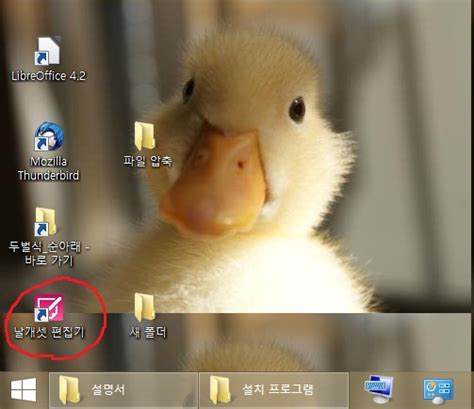Open the 새 폴더 folder icon
474x409 pixels.
click(145, 307)
